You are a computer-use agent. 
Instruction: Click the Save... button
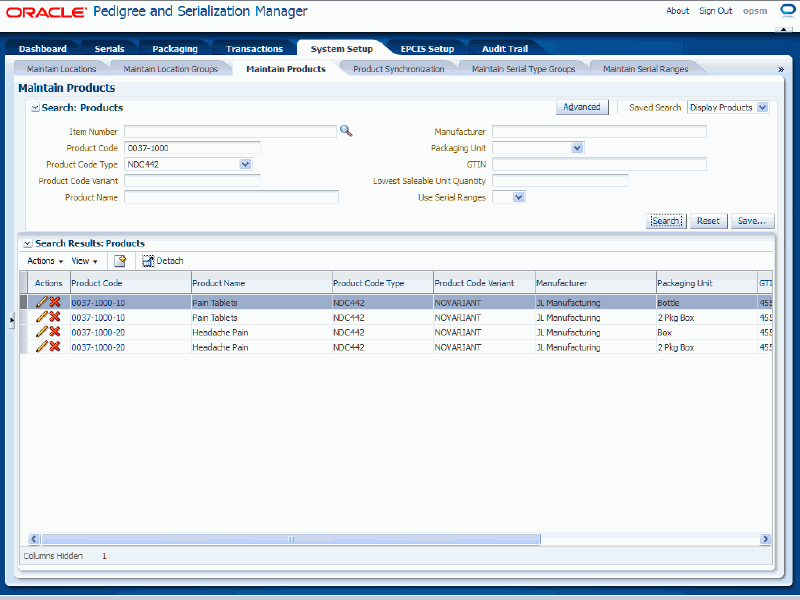click(x=752, y=221)
